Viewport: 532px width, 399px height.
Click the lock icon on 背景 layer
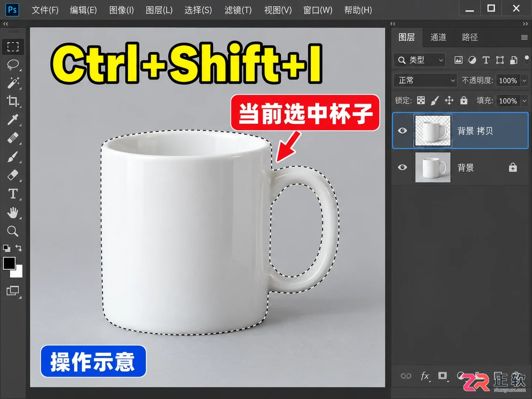[x=513, y=168]
